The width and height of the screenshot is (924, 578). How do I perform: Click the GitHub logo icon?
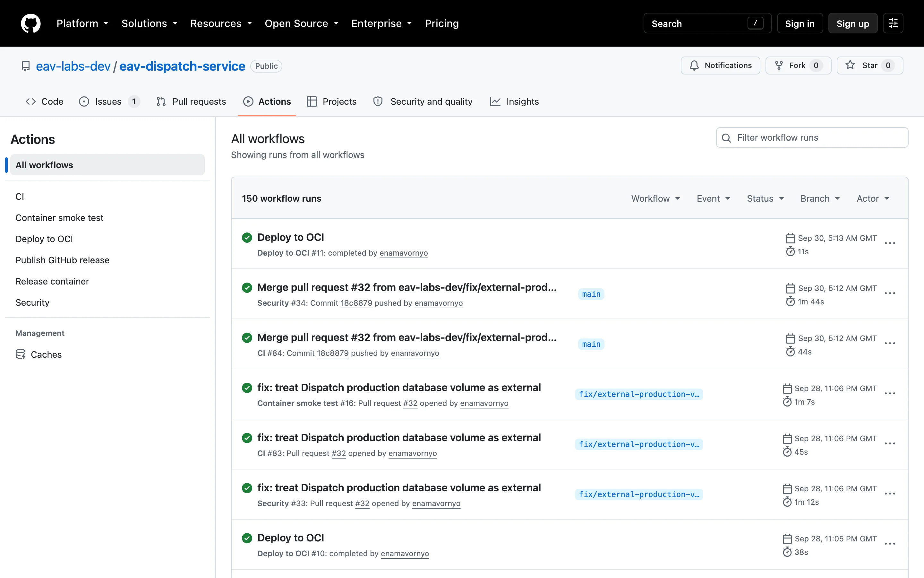coord(30,23)
